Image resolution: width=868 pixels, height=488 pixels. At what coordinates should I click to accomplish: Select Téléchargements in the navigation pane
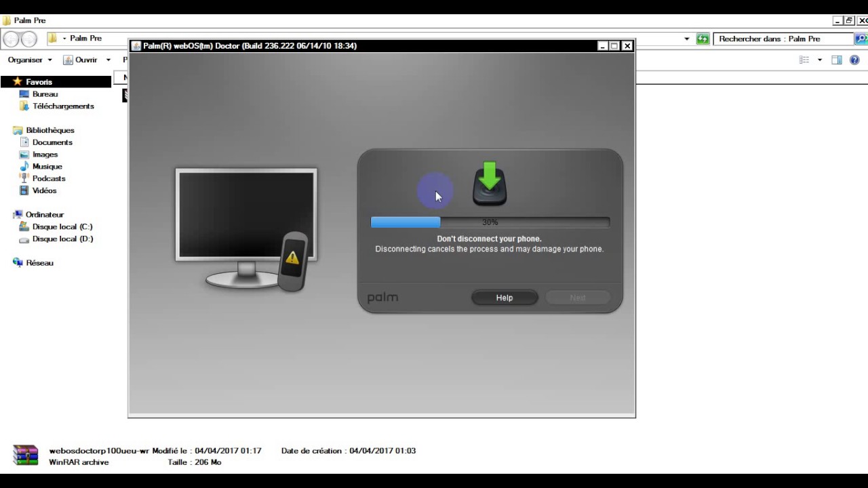pyautogui.click(x=63, y=106)
